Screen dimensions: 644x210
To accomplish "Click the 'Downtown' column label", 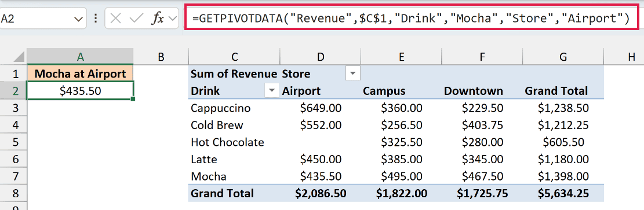I will 473,91.
